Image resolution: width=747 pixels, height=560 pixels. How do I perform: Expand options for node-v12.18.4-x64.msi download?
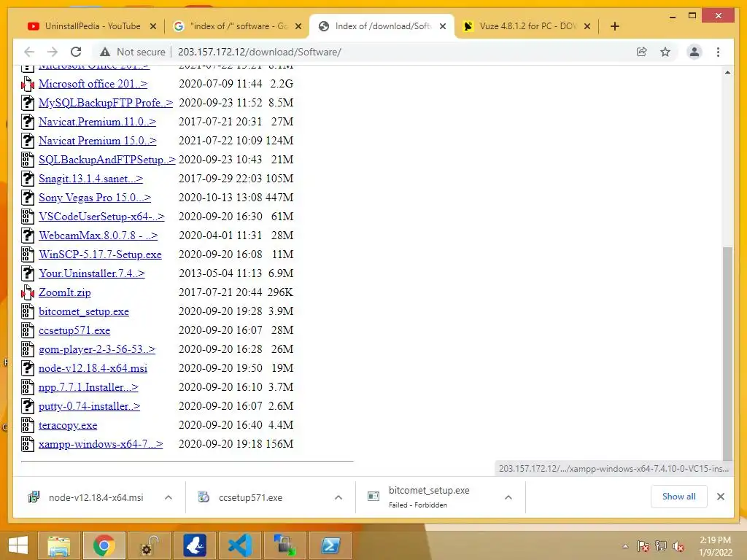(x=169, y=497)
